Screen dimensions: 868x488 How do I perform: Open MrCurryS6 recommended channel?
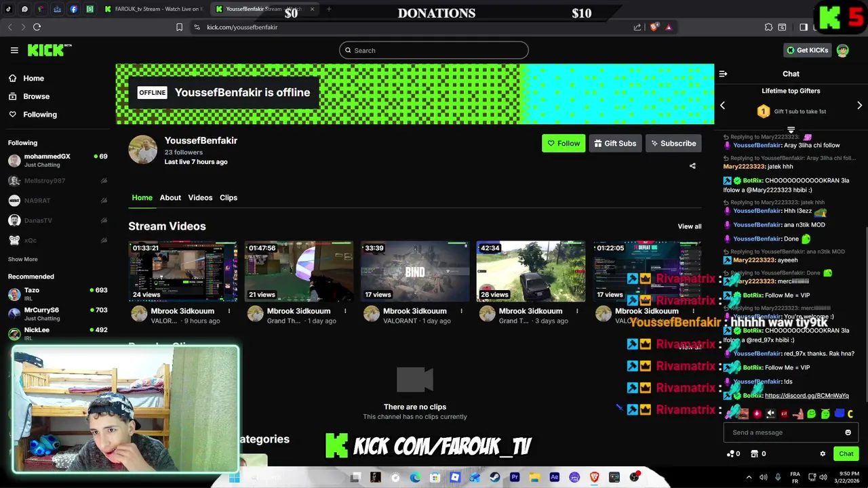coord(58,314)
